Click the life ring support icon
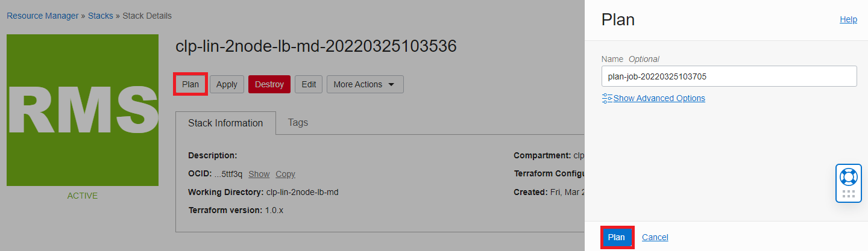Screen dimensions: 868x251 [848, 176]
